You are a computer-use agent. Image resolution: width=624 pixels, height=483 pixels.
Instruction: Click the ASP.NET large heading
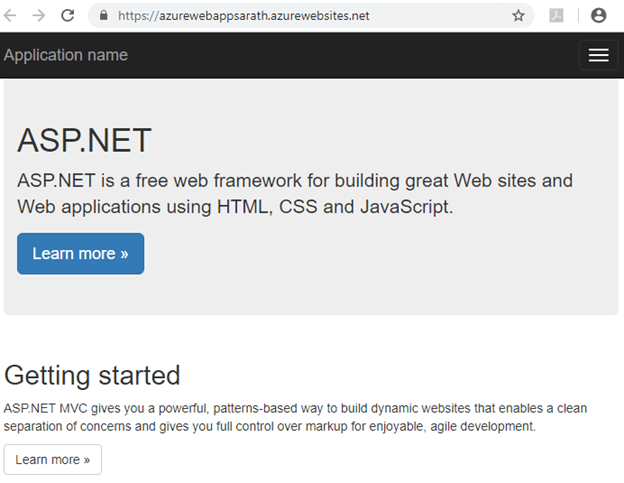(84, 140)
